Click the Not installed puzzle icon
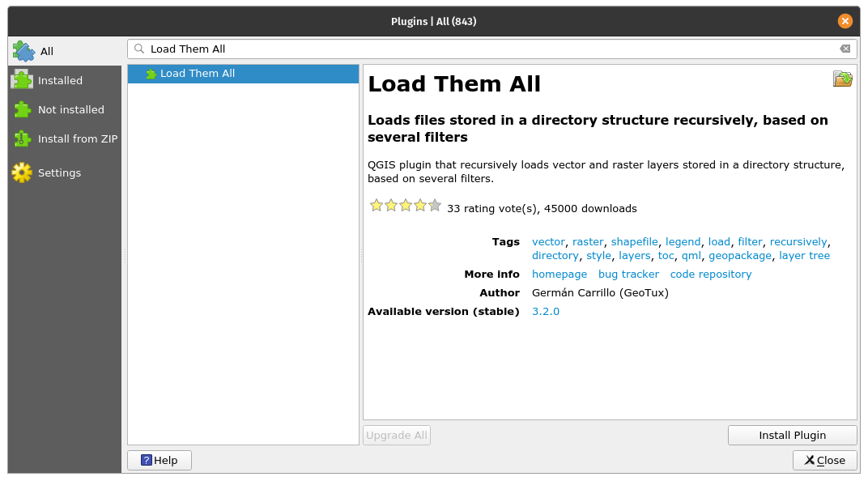868x481 pixels. [22, 109]
